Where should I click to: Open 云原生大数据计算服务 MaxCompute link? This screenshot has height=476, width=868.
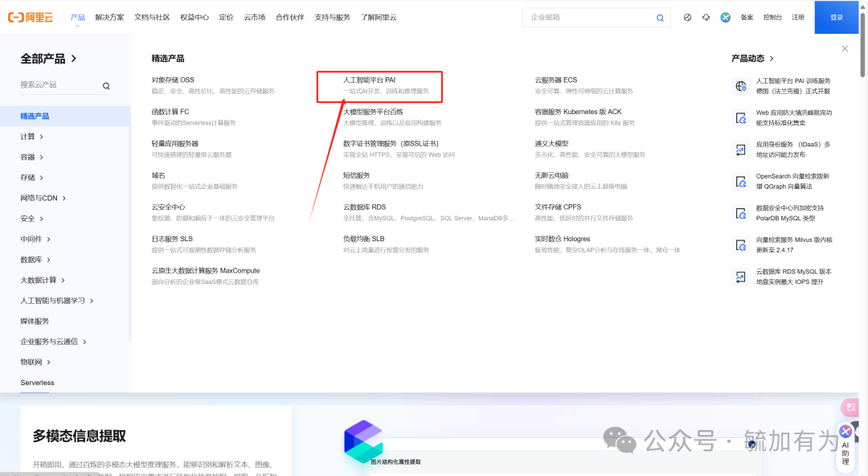(206, 271)
